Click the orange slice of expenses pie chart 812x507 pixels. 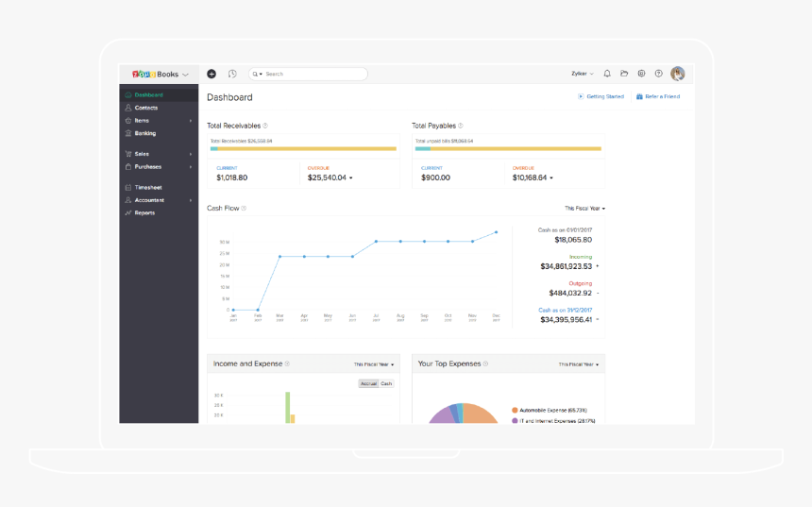(479, 414)
